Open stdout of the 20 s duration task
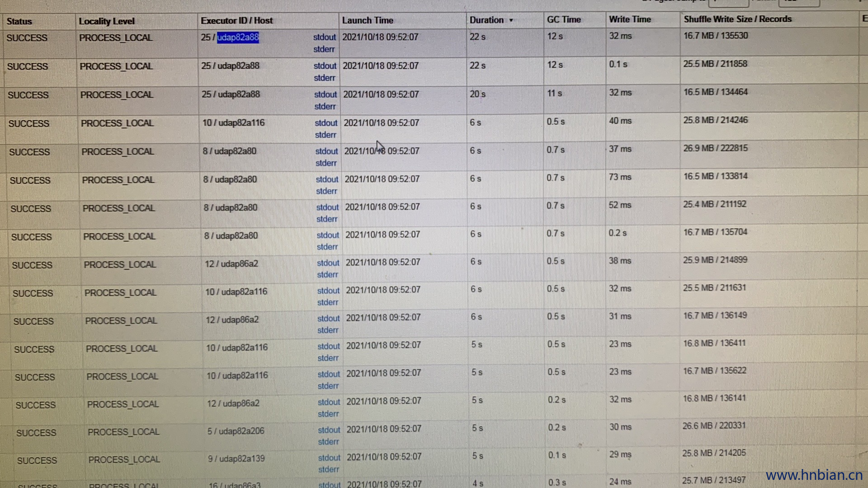The width and height of the screenshot is (868, 488). point(325,94)
